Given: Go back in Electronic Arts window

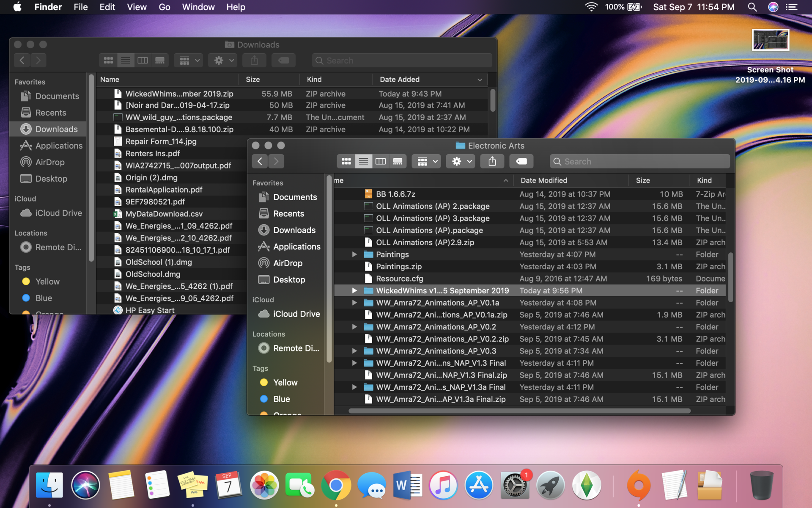Looking at the screenshot, I should tap(260, 161).
